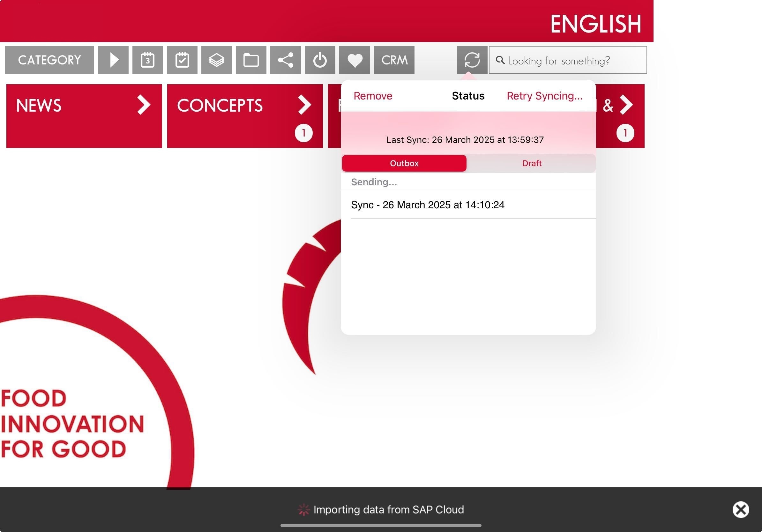This screenshot has width=762, height=532.
Task: Click the share icon in toolbar
Action: [285, 60]
